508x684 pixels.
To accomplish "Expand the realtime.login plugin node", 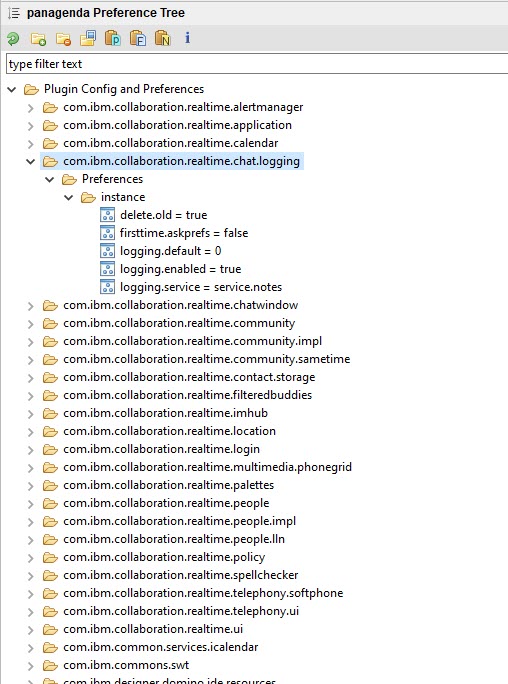I will click(x=31, y=450).
